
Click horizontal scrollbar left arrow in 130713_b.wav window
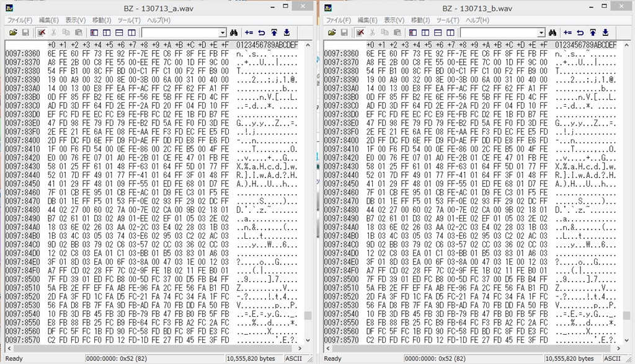click(x=328, y=348)
